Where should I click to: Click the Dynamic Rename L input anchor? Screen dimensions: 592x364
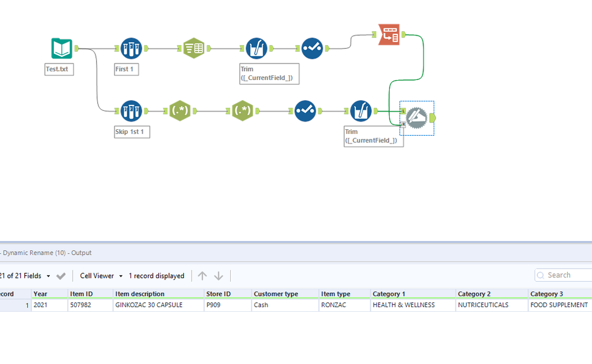pos(403,111)
